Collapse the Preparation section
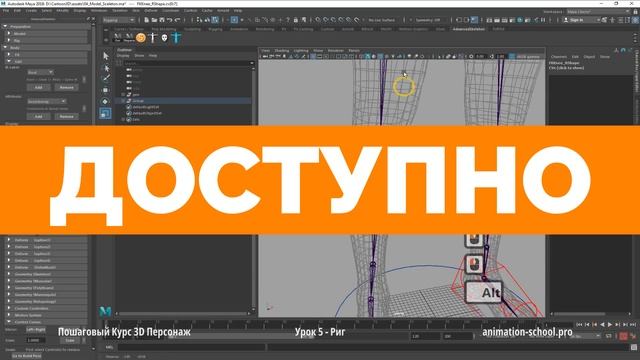Viewport: 640px width, 360px height. click(x=5, y=27)
